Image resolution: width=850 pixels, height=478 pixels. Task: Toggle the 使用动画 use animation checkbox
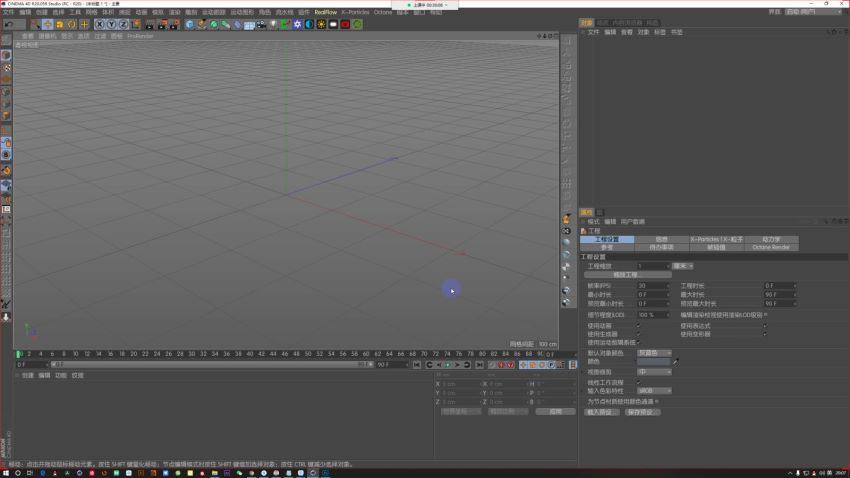[x=639, y=326]
